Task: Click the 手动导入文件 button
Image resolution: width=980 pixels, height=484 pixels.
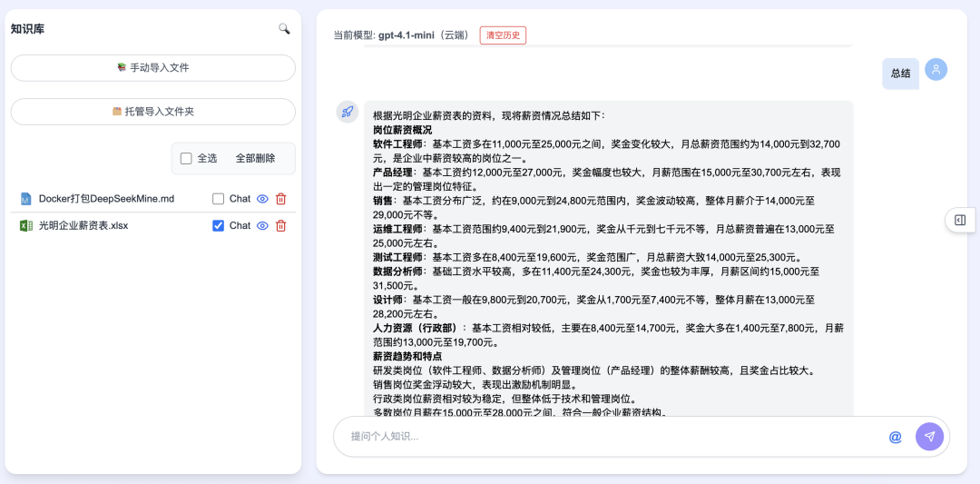Action: click(153, 67)
